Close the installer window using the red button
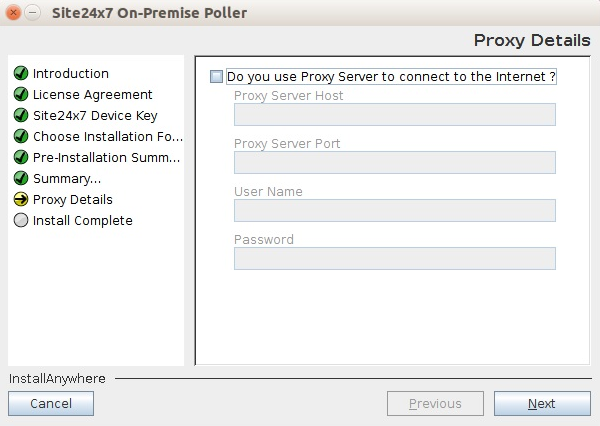 [x=14, y=13]
